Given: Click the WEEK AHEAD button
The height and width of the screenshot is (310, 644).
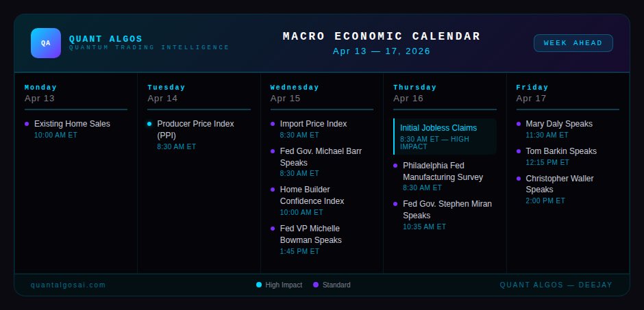Looking at the screenshot, I should [x=573, y=43].
